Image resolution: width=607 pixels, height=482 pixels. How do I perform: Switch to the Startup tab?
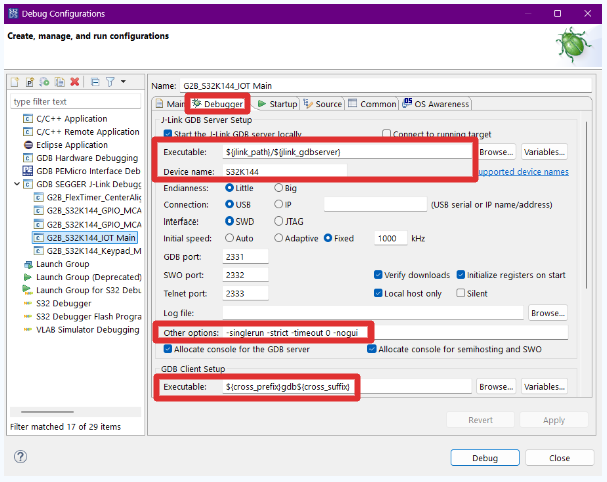pos(278,104)
